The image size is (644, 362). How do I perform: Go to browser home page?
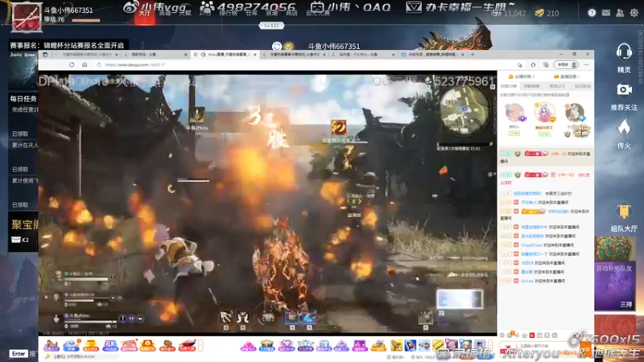pyautogui.click(x=85, y=65)
